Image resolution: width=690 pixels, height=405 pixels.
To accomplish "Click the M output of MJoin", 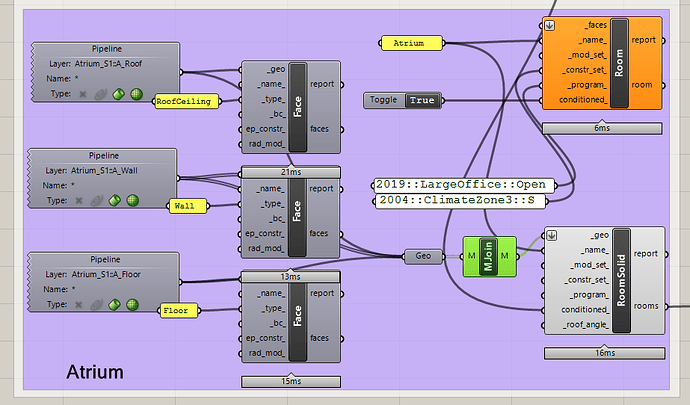I will point(505,256).
